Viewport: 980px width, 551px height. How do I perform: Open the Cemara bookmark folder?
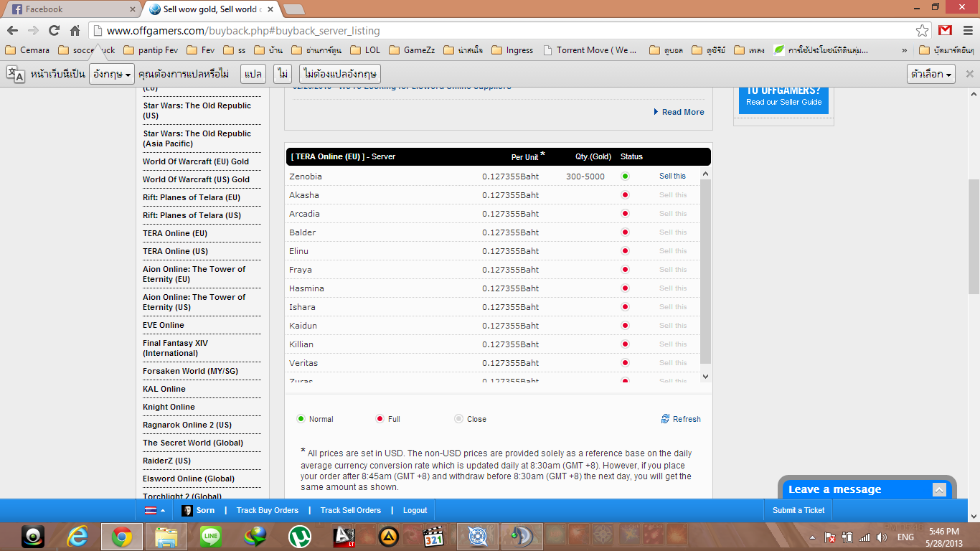coord(27,50)
